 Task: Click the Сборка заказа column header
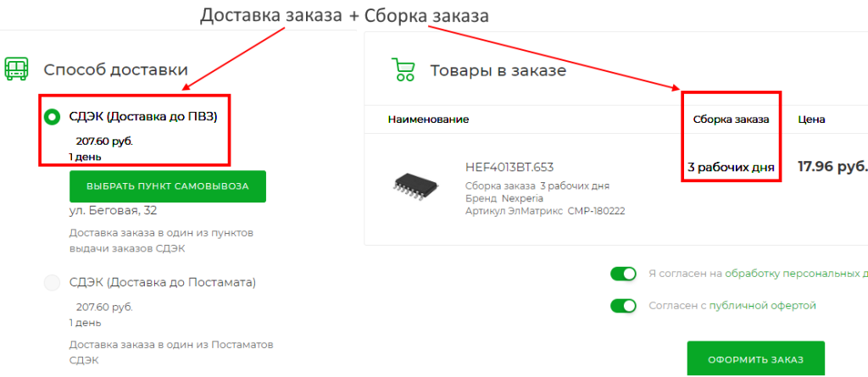click(731, 119)
